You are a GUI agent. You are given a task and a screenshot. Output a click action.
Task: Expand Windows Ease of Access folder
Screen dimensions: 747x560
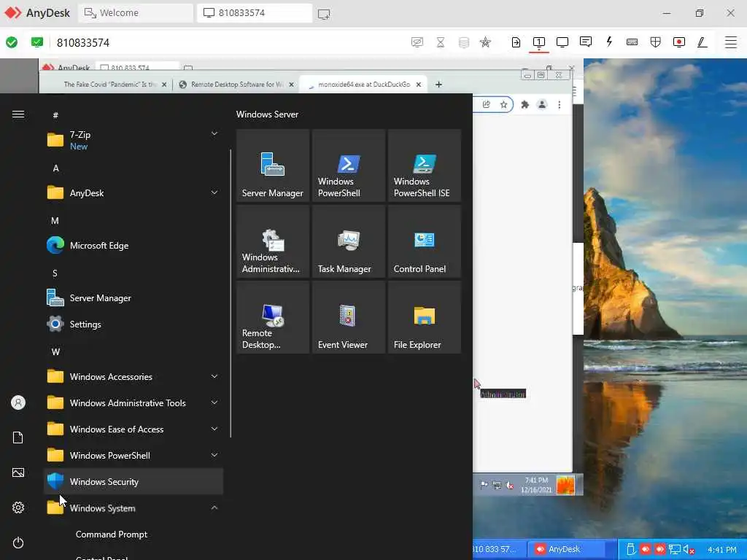point(133,429)
